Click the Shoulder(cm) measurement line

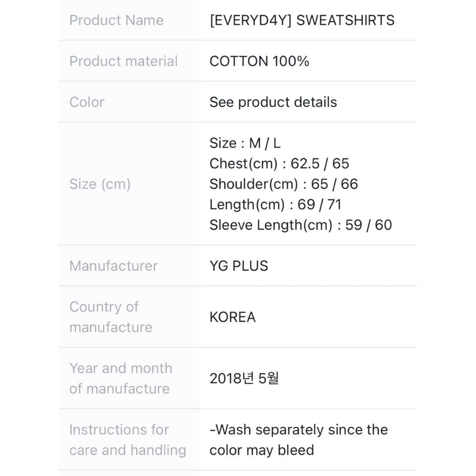point(284,184)
